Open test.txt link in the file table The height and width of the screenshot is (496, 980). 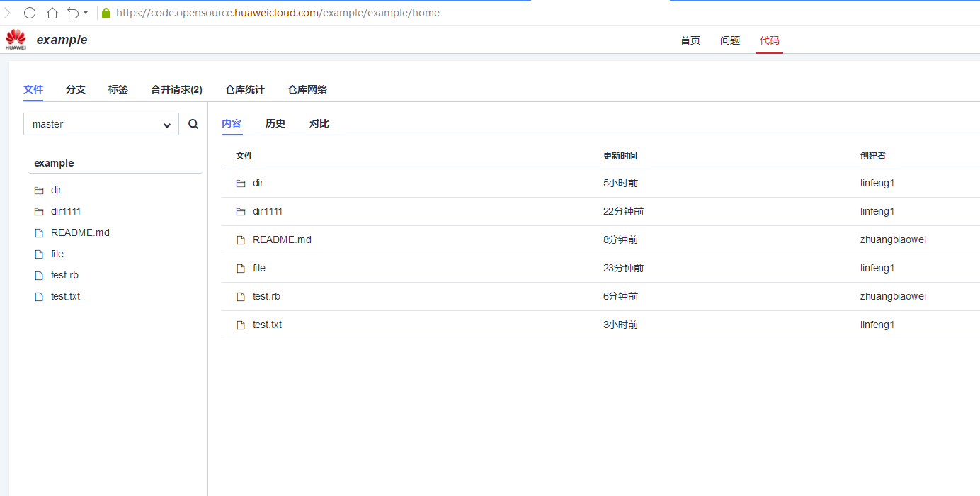coord(267,325)
